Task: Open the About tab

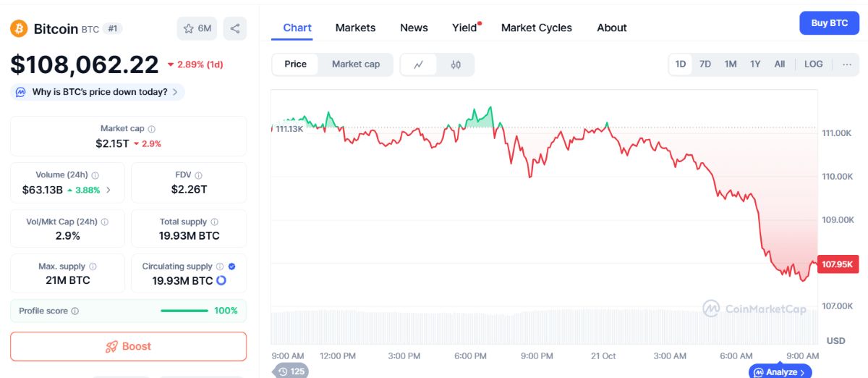Action: (612, 28)
